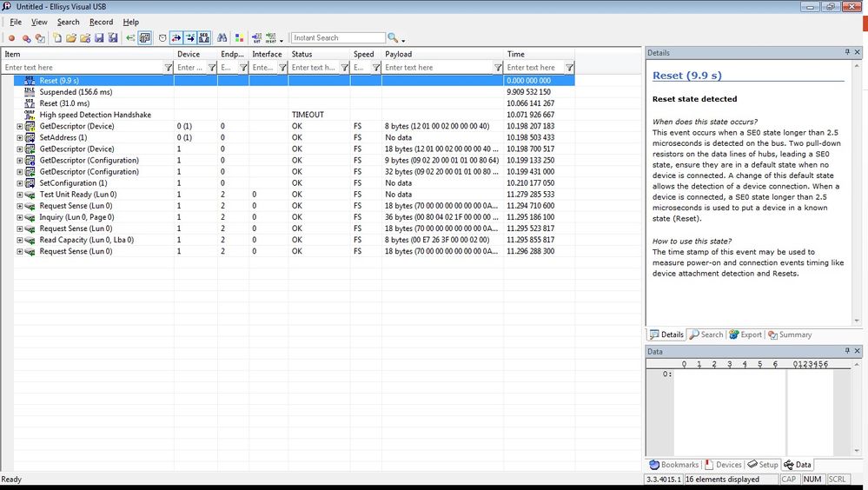Open the Help menu
This screenshot has height=490, width=868.
coord(130,22)
